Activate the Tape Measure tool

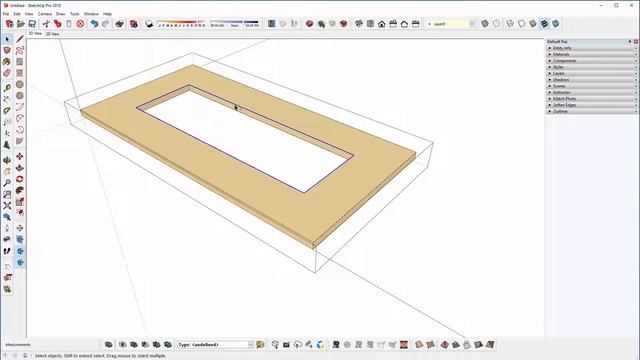click(7, 88)
